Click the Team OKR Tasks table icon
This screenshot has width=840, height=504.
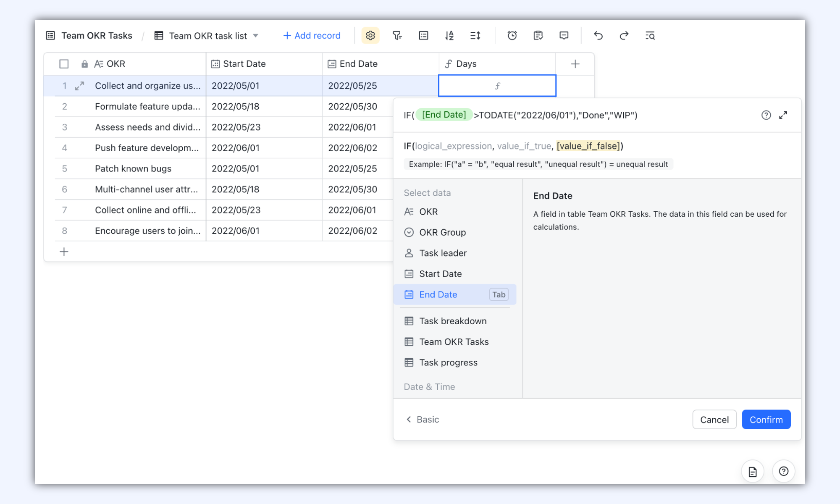coord(50,36)
